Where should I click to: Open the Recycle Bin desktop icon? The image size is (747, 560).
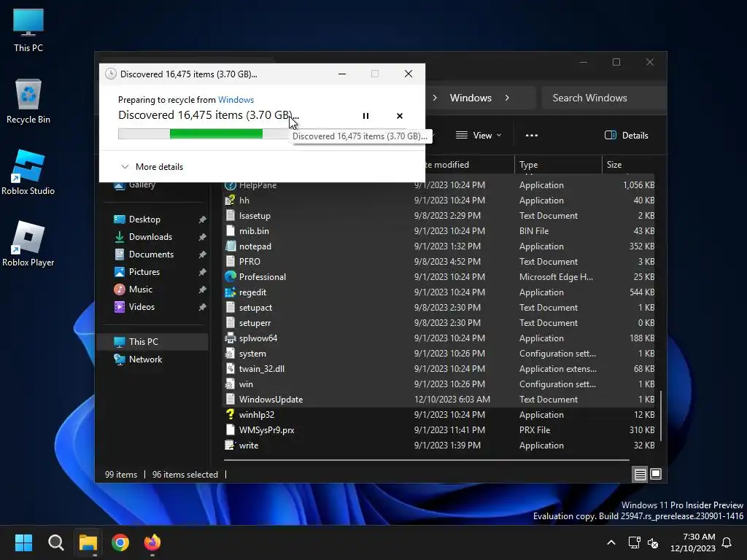click(x=28, y=101)
